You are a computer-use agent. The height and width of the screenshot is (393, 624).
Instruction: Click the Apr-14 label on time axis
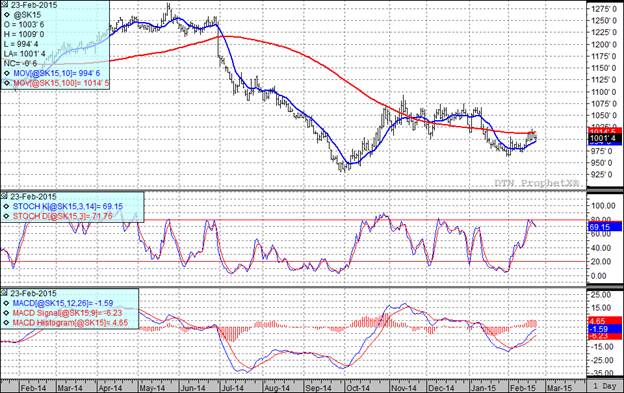110,388
